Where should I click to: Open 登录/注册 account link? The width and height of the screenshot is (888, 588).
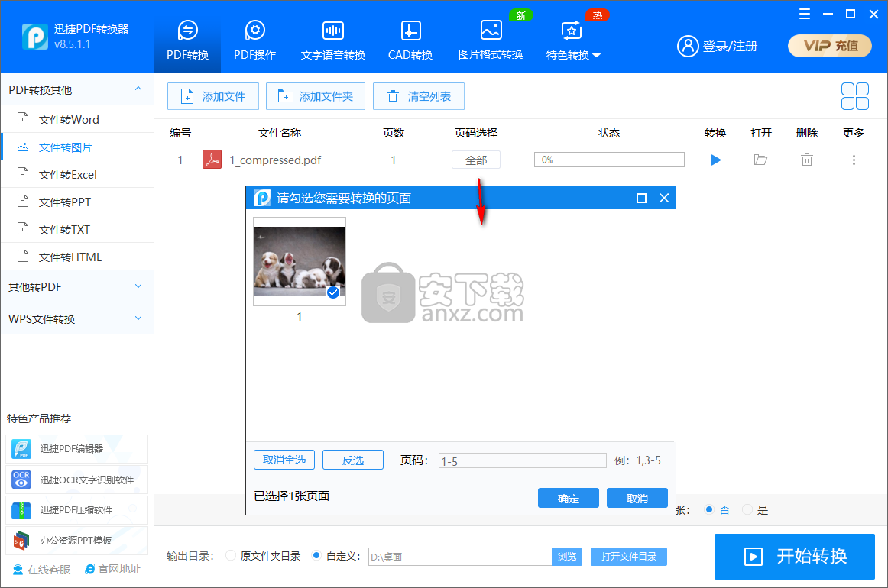[717, 47]
